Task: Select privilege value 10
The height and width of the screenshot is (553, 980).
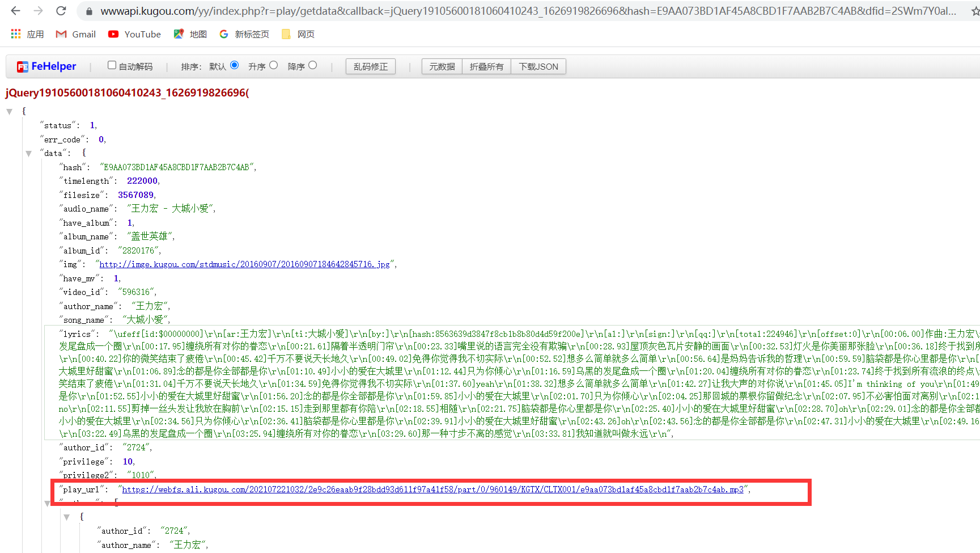Action: [128, 462]
